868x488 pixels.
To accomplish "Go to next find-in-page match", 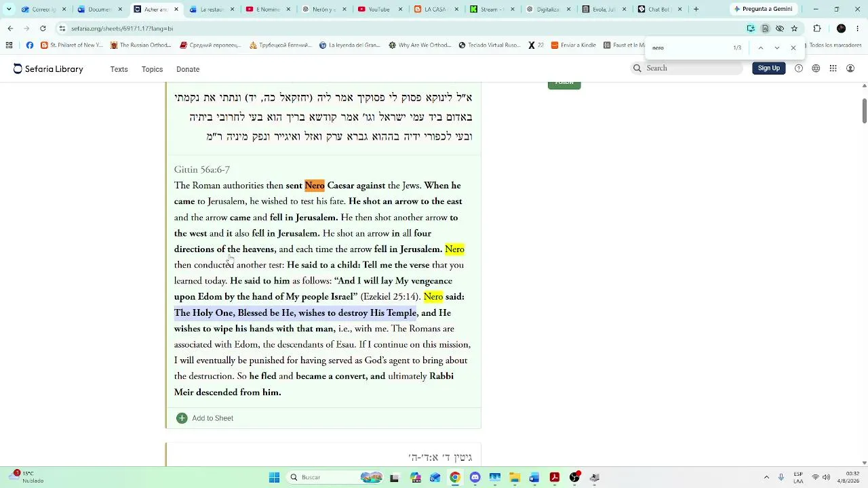I will click(x=776, y=48).
